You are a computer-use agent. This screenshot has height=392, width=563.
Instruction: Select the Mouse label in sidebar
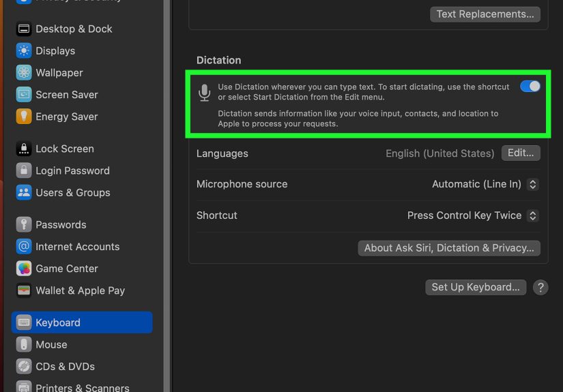click(51, 345)
